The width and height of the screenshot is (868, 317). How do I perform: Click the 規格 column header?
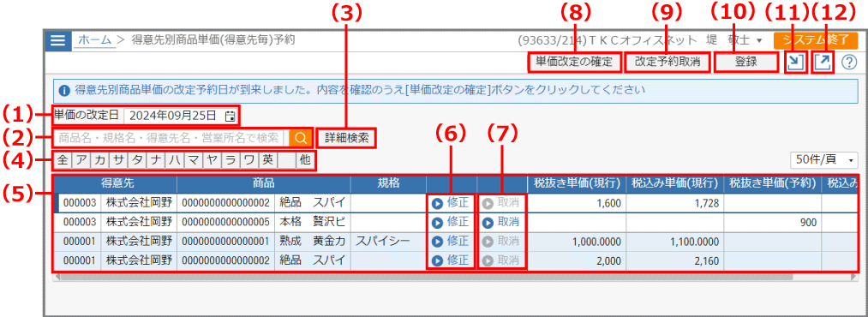point(388,184)
